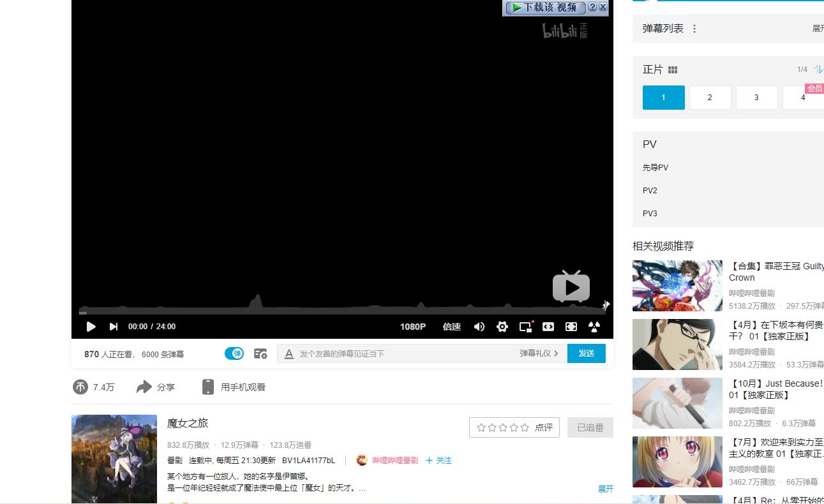Open the 弹幕列表 three-dot menu
Screen dimensions: 824x504
click(694, 29)
